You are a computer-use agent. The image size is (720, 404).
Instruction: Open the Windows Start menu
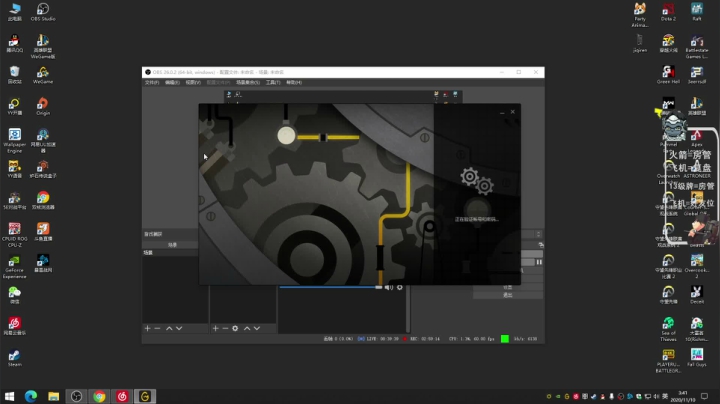point(9,396)
